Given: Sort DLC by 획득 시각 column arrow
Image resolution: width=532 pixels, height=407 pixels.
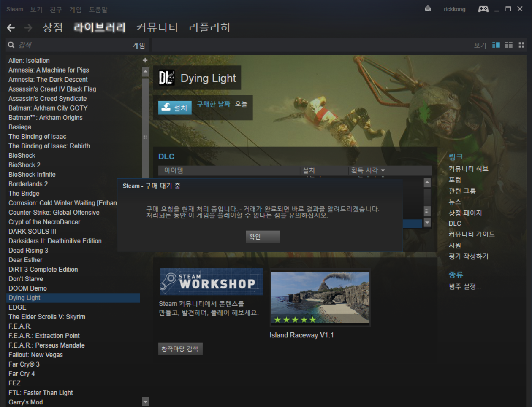Looking at the screenshot, I should (383, 170).
